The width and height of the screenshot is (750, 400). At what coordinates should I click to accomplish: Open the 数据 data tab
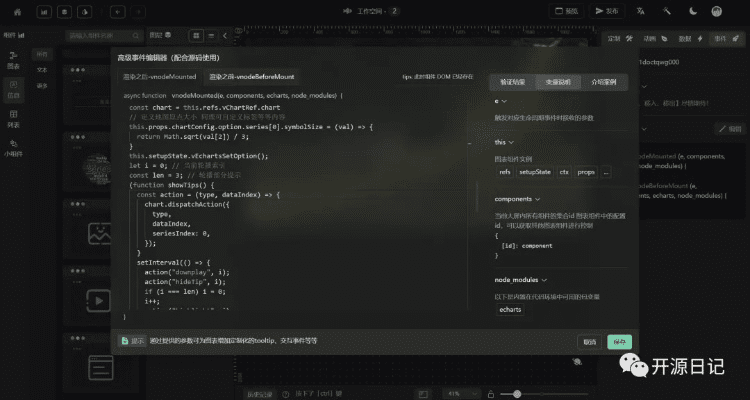point(691,39)
